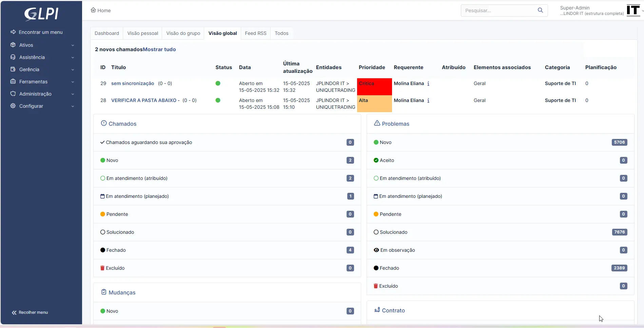Open ticket titled sem sincronização

click(133, 84)
